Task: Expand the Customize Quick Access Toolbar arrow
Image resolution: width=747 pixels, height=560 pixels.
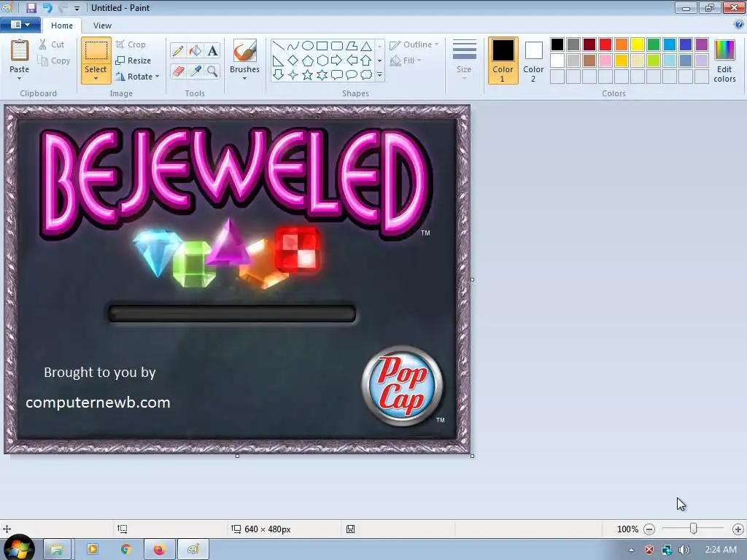Action: (77, 8)
